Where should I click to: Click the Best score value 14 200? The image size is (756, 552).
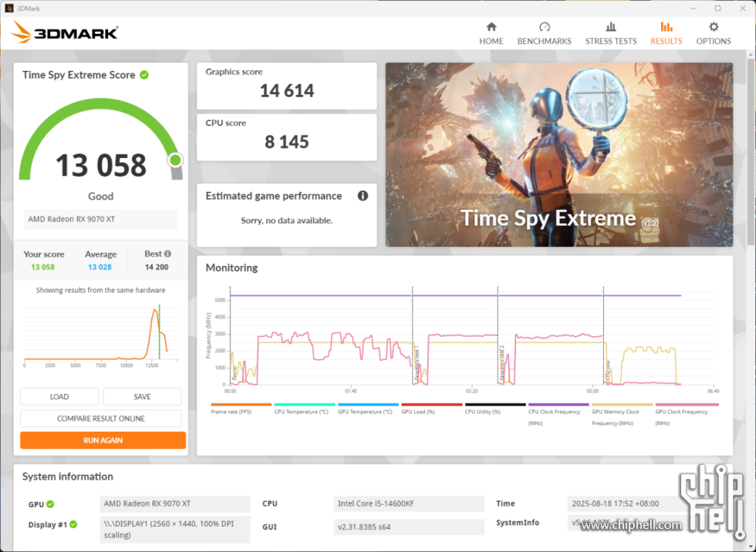[157, 267]
